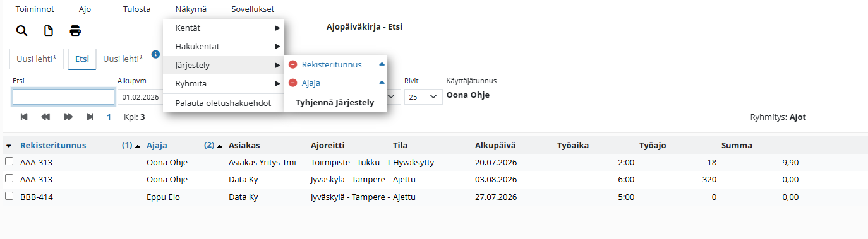Screen dimensions: 868x239
Task: Go to next page with double-right arrow
Action: tap(68, 117)
